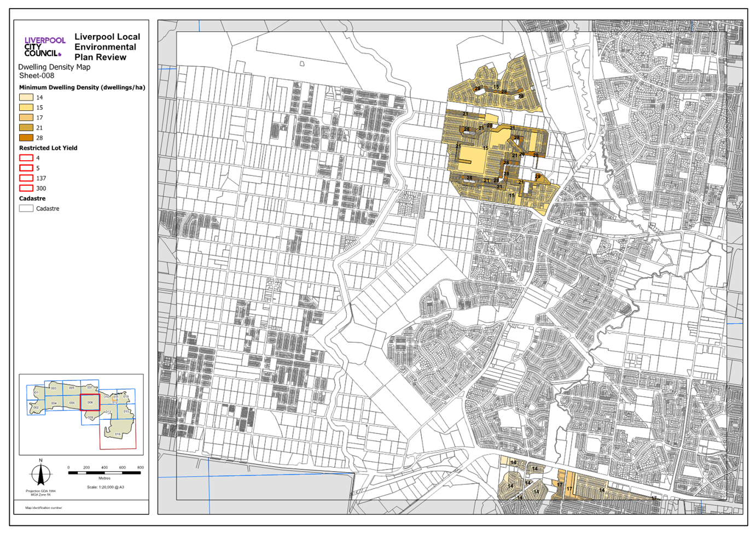
Task: Select the 21 dwellings/ha legend swatch
Action: (26, 127)
